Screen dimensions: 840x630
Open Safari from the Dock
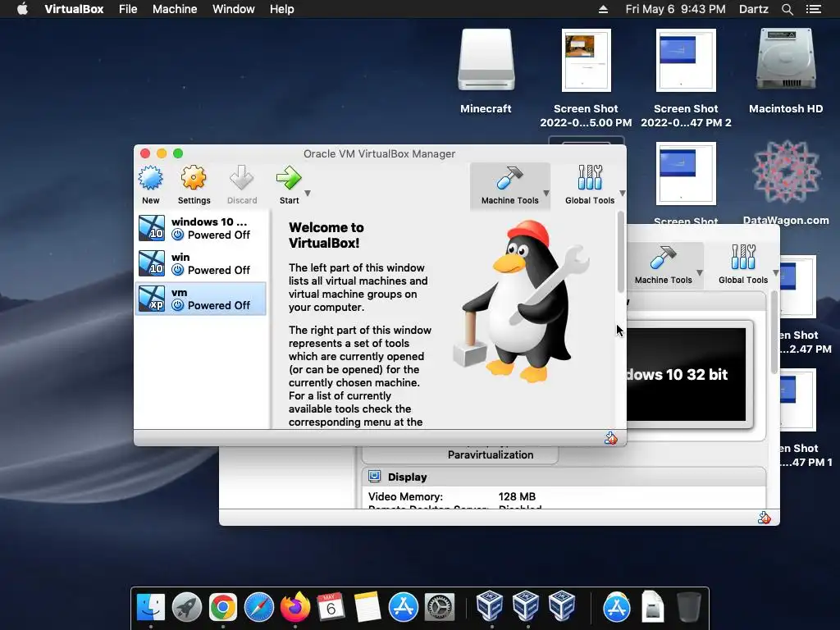[x=258, y=607]
